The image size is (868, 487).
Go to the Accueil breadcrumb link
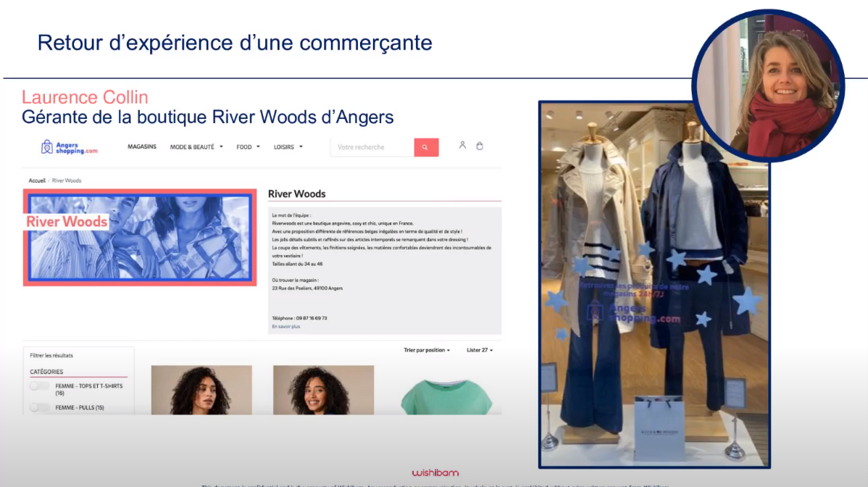point(37,180)
